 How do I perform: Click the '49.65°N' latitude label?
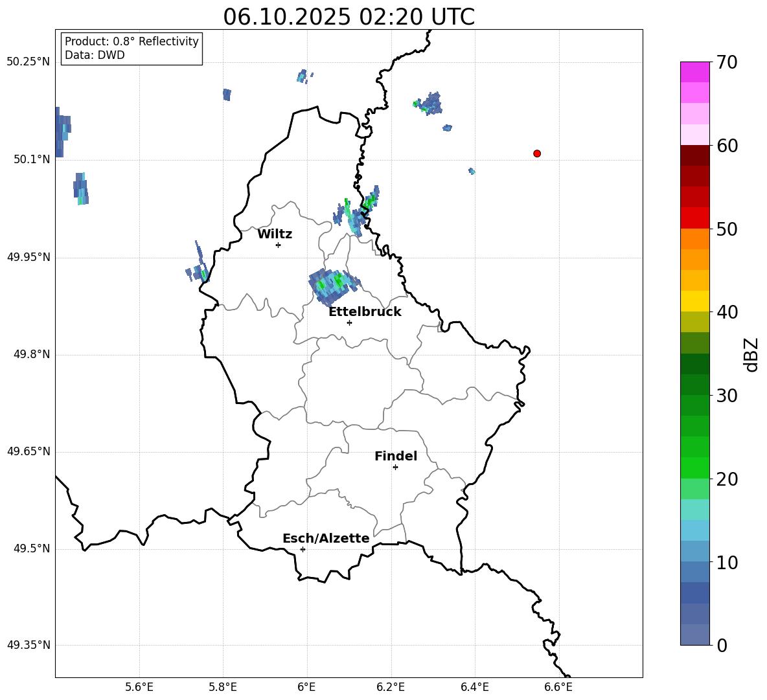(29, 451)
